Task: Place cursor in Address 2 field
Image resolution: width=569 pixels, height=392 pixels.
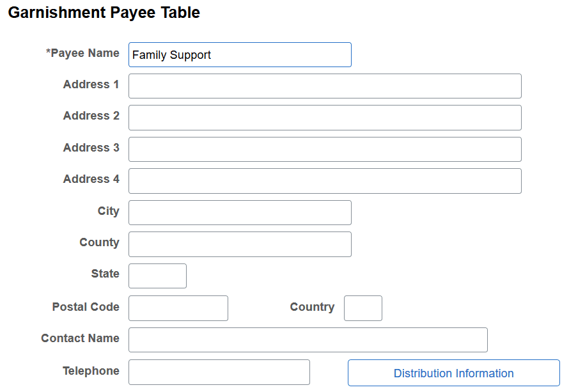Action: 325,117
